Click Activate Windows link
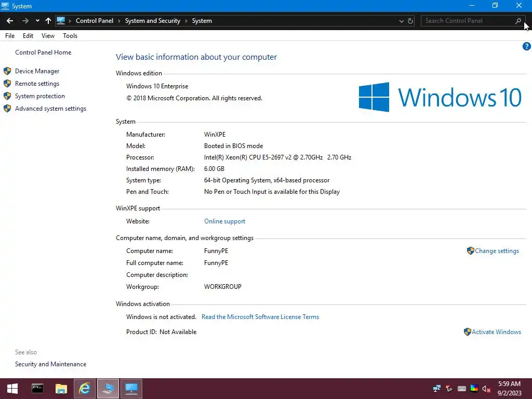 coord(496,332)
